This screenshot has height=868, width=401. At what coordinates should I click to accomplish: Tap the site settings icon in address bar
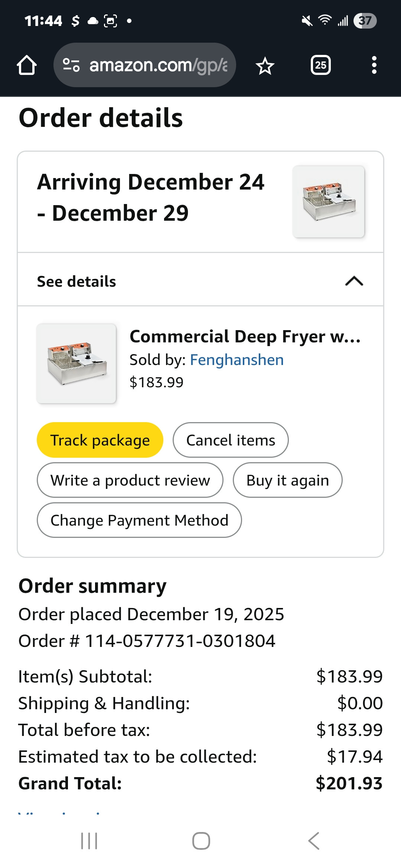point(71,65)
